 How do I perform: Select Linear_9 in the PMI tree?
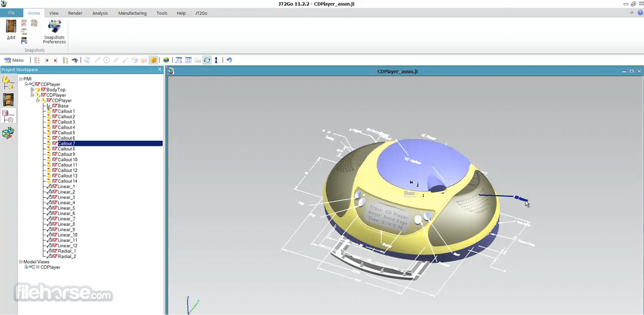(66, 230)
